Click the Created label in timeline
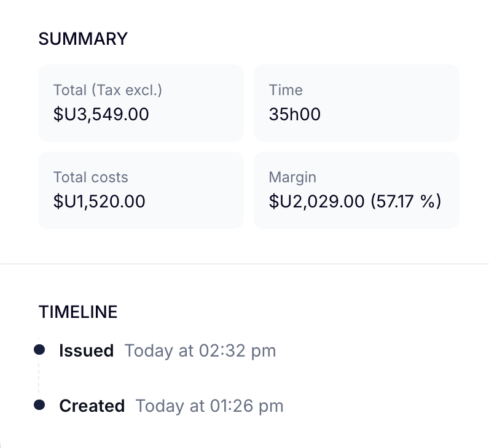This screenshot has width=489, height=448. (92, 406)
